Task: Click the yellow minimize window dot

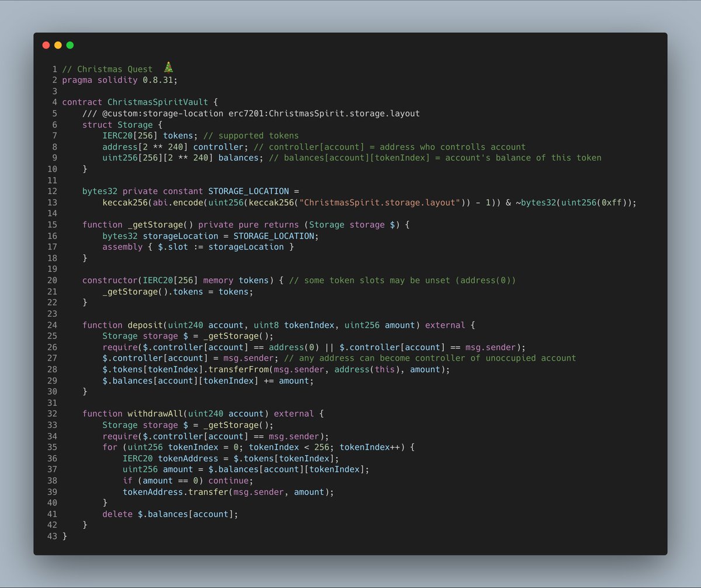Action: [x=58, y=45]
